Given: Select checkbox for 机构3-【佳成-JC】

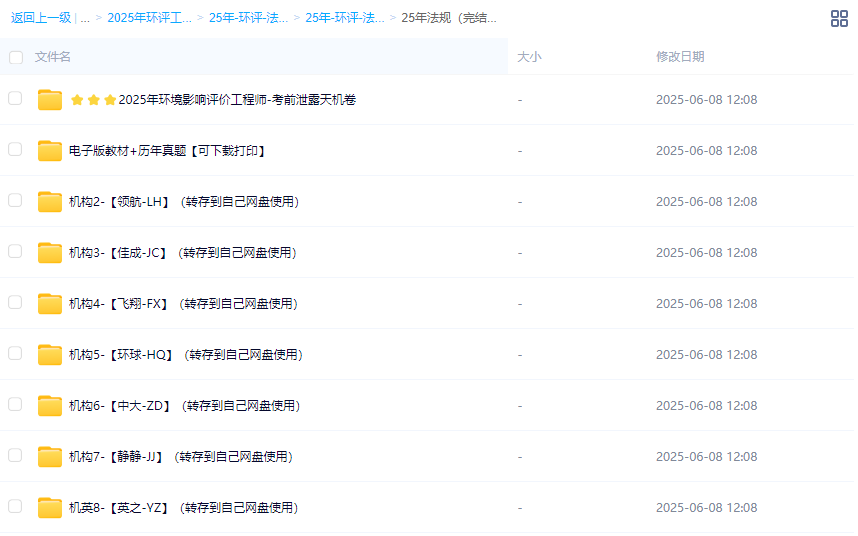Looking at the screenshot, I should [x=15, y=252].
